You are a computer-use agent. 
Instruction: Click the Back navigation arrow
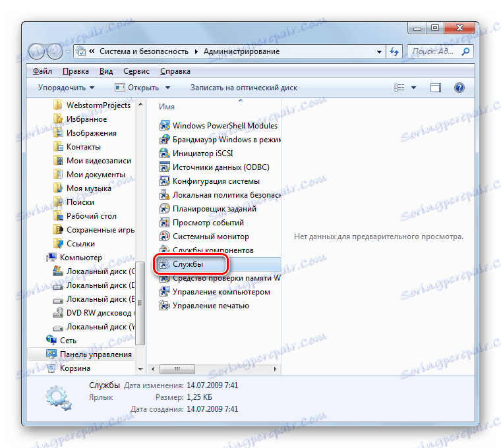(x=36, y=51)
